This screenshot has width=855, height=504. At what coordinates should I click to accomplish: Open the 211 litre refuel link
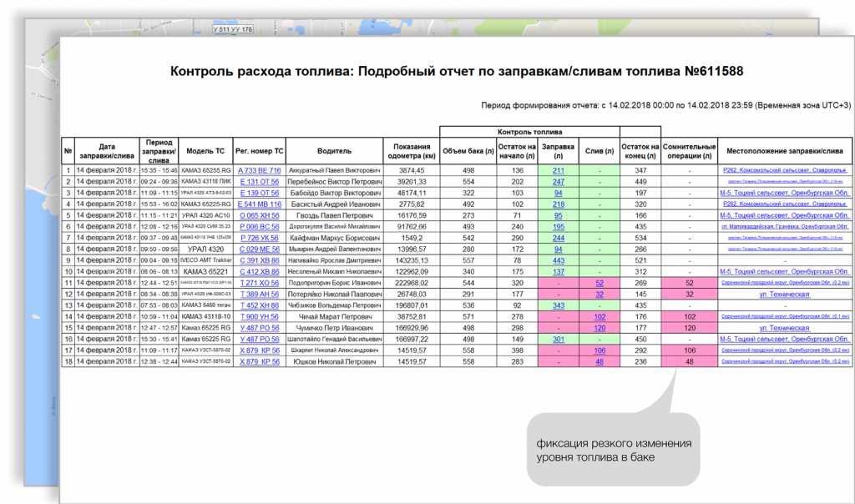(559, 170)
